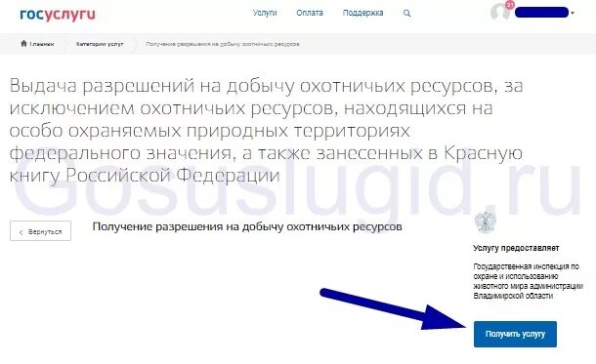Screen dimensions: 596x364
Task: Click the redacted user name
Action: (541, 13)
